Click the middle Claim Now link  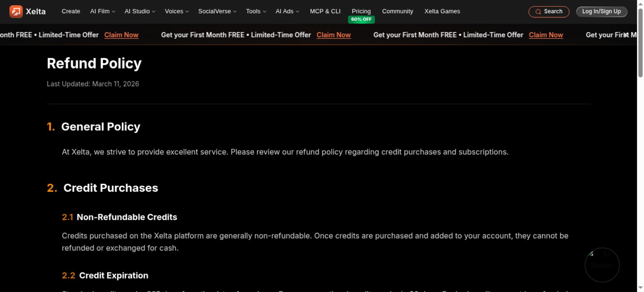pyautogui.click(x=334, y=35)
